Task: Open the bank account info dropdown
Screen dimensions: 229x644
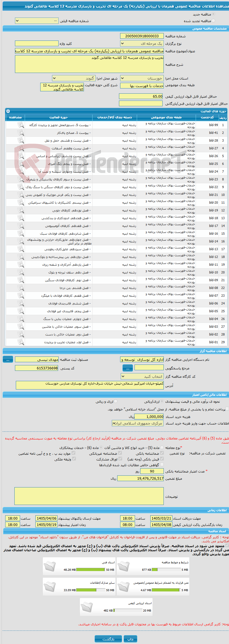Action: [x=138, y=423]
